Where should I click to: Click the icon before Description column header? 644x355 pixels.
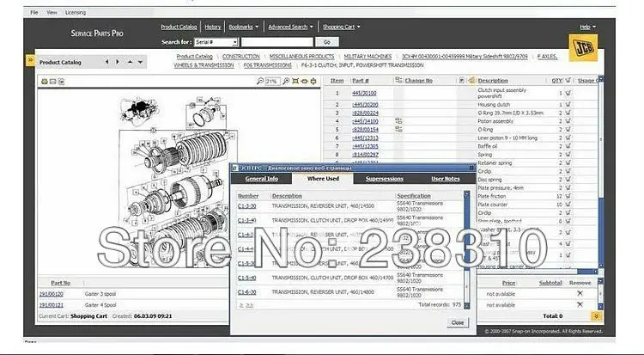(472, 80)
